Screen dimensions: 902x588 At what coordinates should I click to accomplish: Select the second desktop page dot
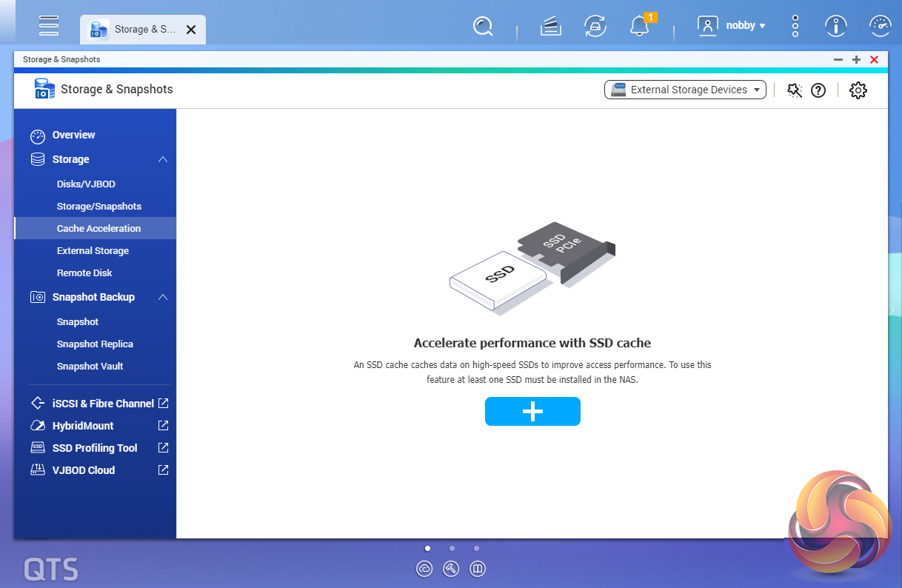(452, 549)
